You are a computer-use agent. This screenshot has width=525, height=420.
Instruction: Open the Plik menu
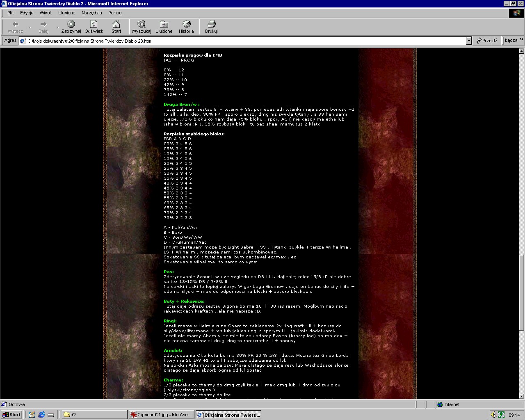(10, 13)
